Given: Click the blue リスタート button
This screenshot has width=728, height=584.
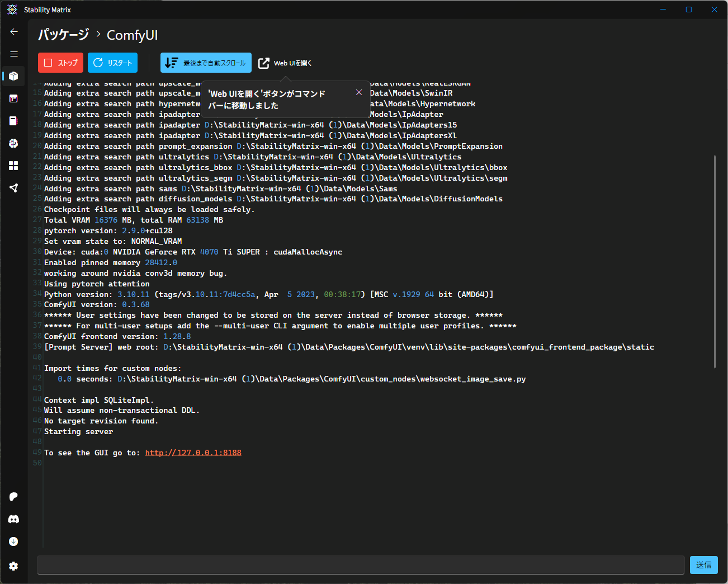Looking at the screenshot, I should tap(112, 63).
